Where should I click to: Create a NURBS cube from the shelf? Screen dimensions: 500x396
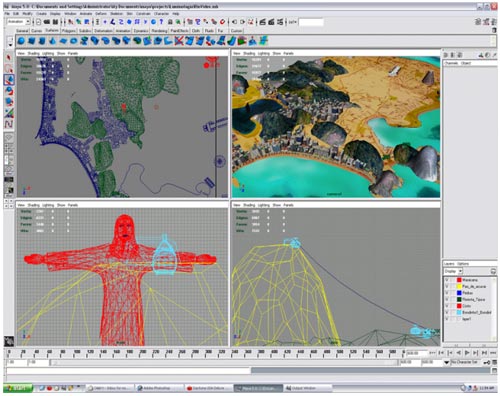[x=31, y=41]
